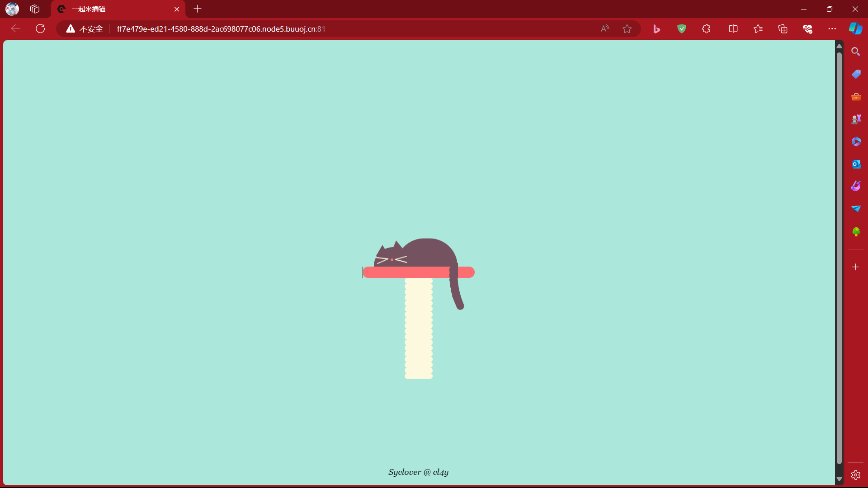Open sidebar settings gear
Viewport: 868px width, 488px height.
coord(856,475)
